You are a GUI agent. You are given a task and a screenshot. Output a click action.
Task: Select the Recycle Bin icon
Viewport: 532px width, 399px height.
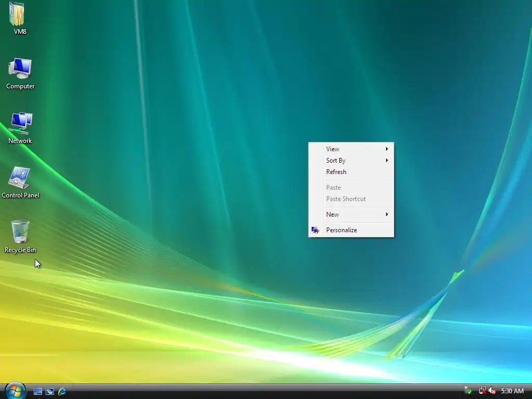pyautogui.click(x=20, y=232)
